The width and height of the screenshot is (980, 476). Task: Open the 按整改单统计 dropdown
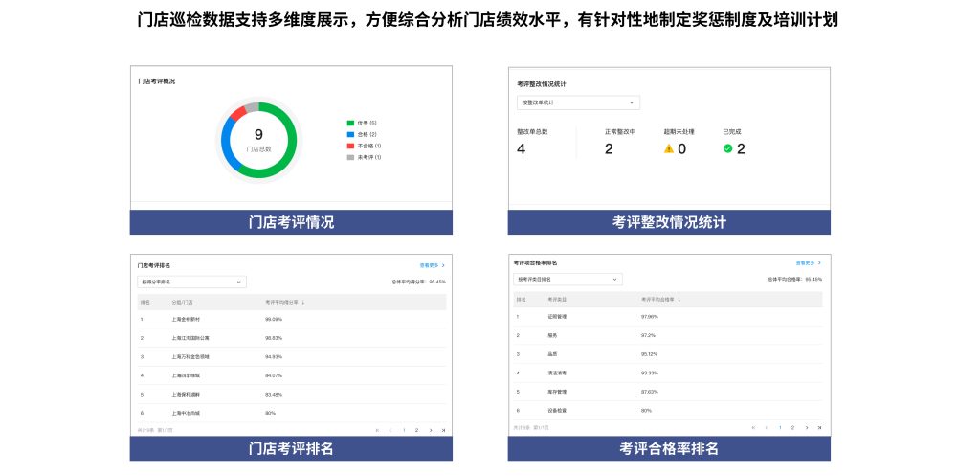pyautogui.click(x=578, y=102)
